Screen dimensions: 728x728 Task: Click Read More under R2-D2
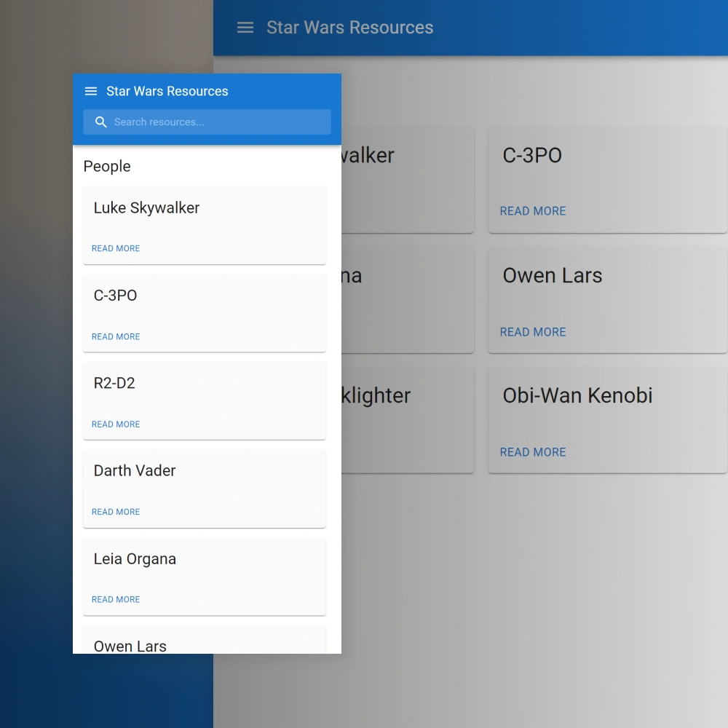point(116,424)
